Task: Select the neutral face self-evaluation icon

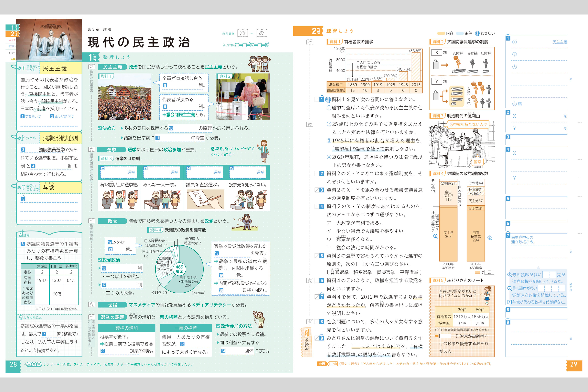Action: (252, 45)
